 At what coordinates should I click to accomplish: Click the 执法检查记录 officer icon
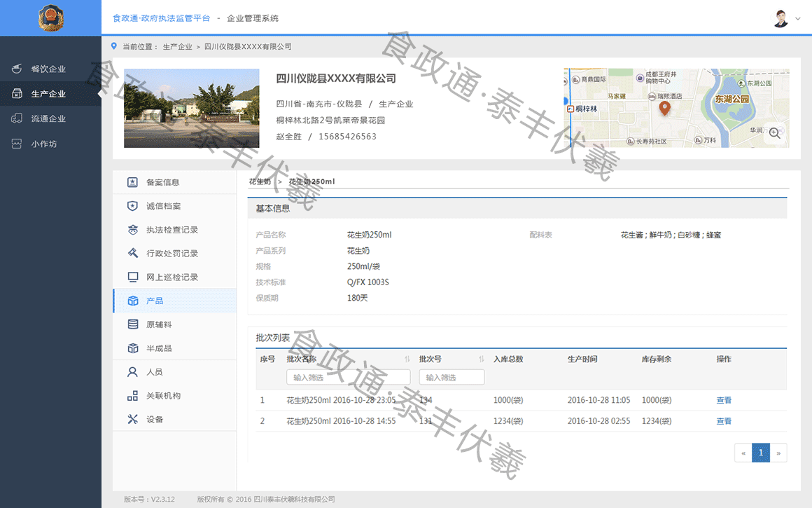(132, 230)
